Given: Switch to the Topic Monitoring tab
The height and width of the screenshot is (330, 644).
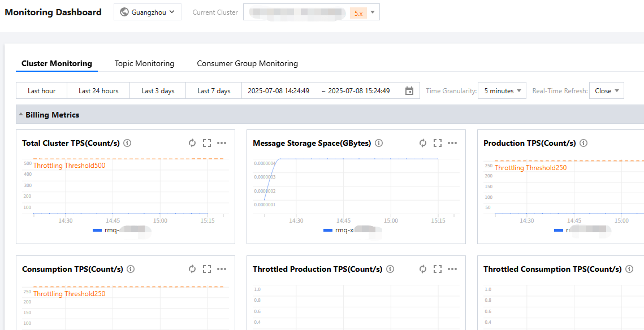Looking at the screenshot, I should coord(144,64).
